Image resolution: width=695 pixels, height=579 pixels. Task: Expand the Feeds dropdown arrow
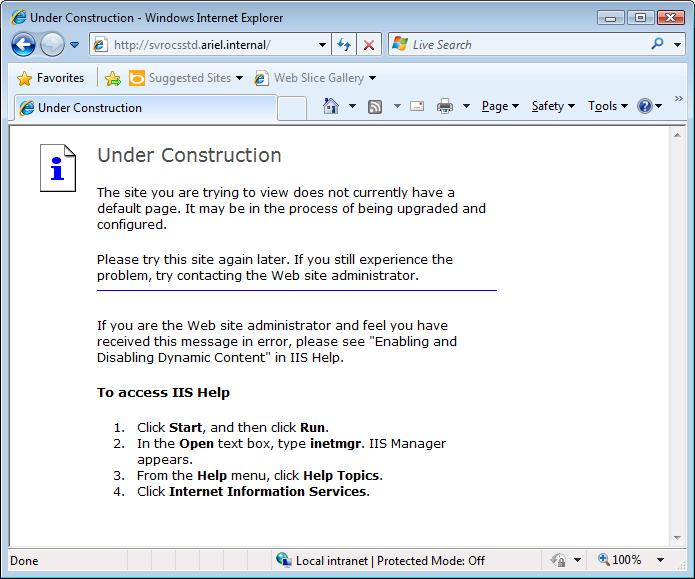click(398, 106)
